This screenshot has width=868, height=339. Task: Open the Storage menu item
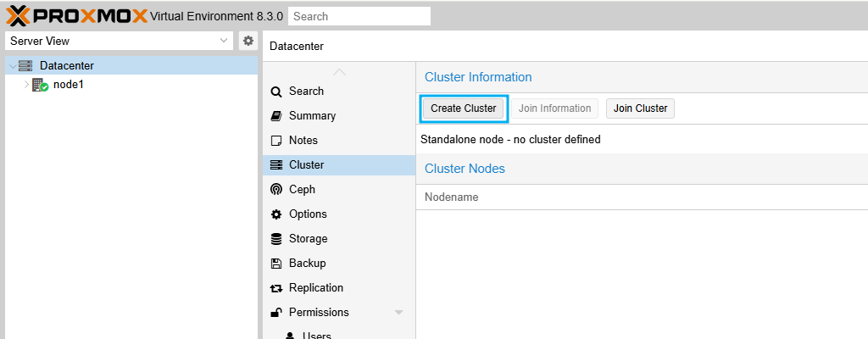pyautogui.click(x=339, y=239)
